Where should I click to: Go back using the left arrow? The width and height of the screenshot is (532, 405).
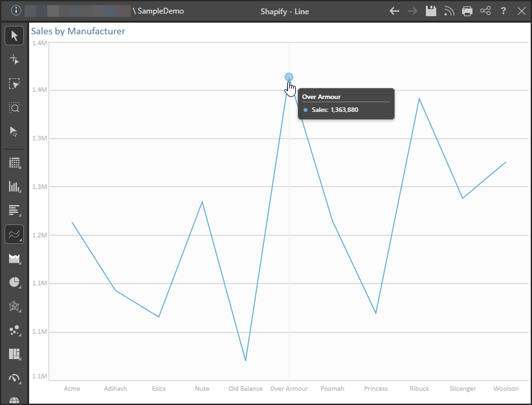(x=395, y=11)
